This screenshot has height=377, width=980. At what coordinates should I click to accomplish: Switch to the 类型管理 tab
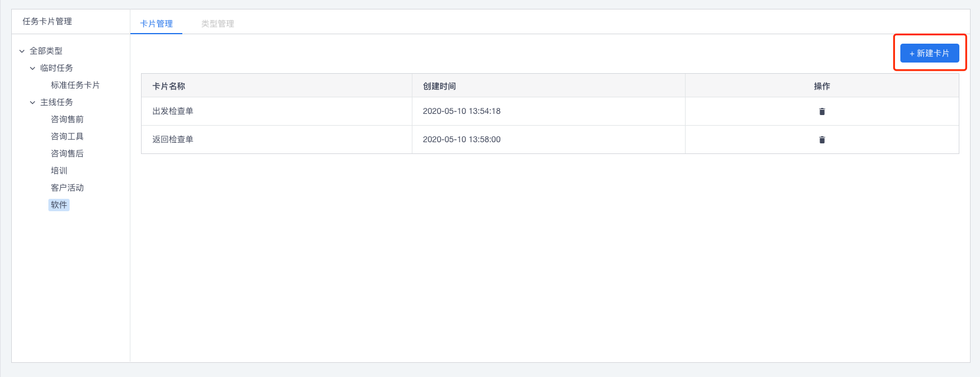[218, 24]
